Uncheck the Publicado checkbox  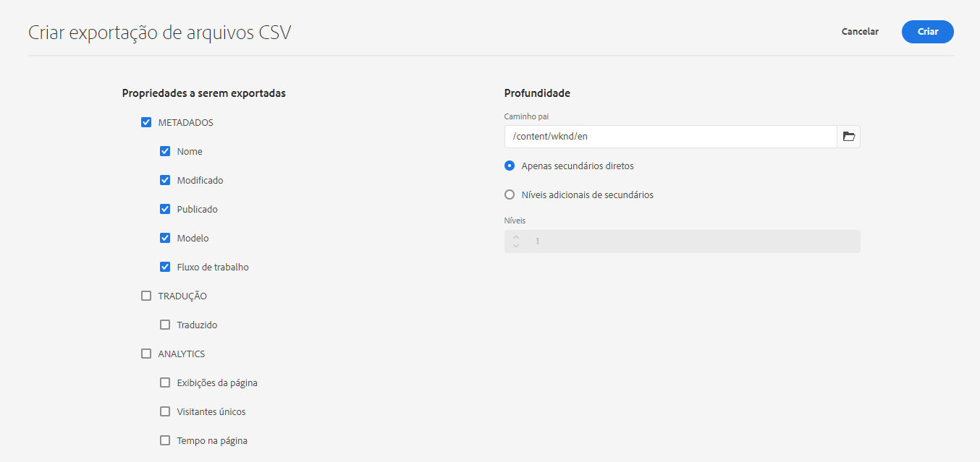click(x=165, y=209)
